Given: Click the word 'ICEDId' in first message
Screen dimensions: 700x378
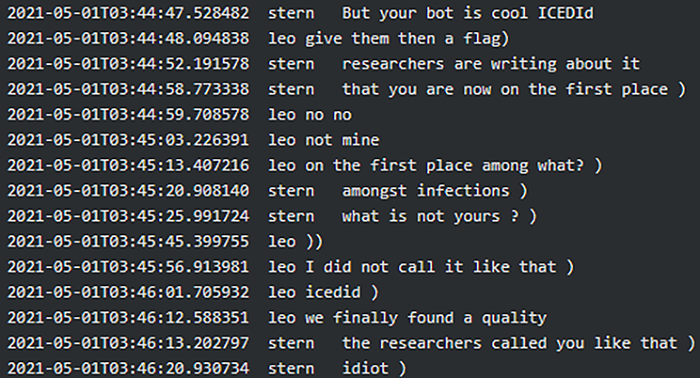Looking at the screenshot, I should [x=566, y=13].
